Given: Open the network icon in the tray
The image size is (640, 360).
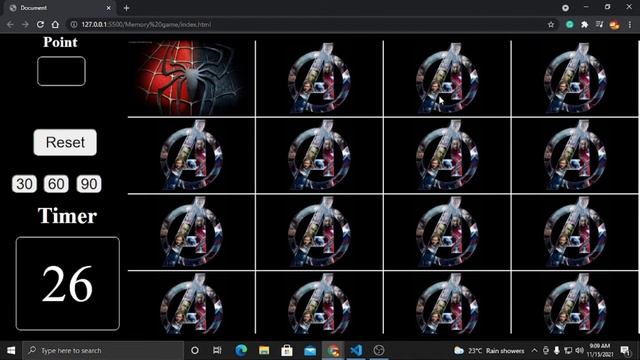Looking at the screenshot, I should [568, 350].
